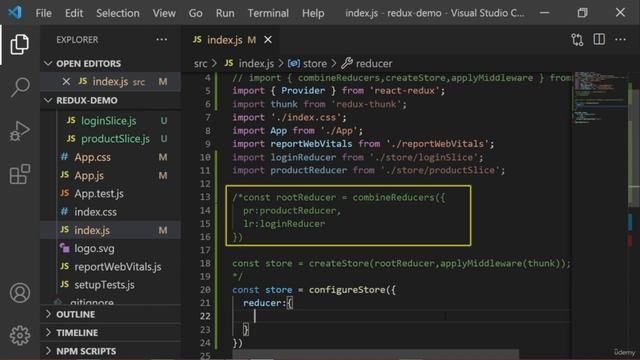This screenshot has width=640, height=360.
Task: Click line number 20 in gutter
Action: 205,289
